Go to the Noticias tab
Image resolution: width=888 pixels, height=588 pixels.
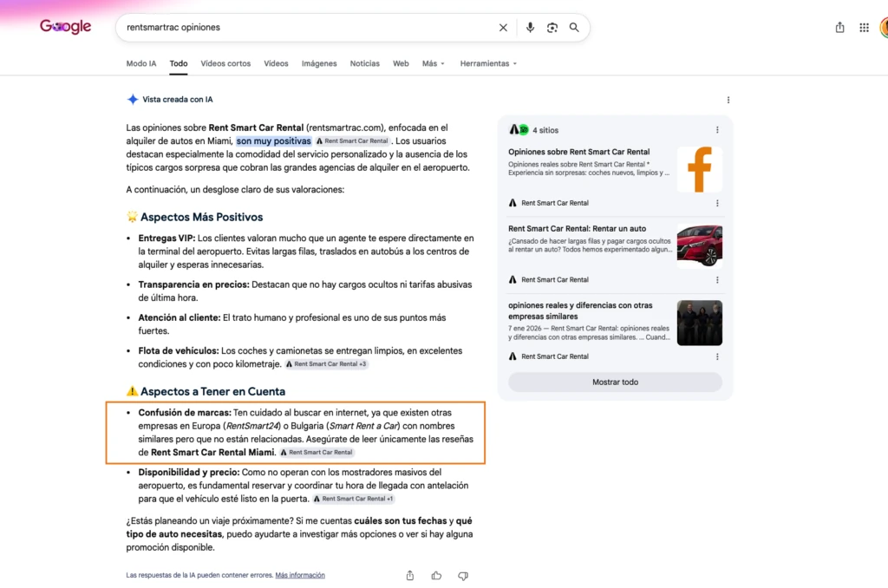(365, 63)
